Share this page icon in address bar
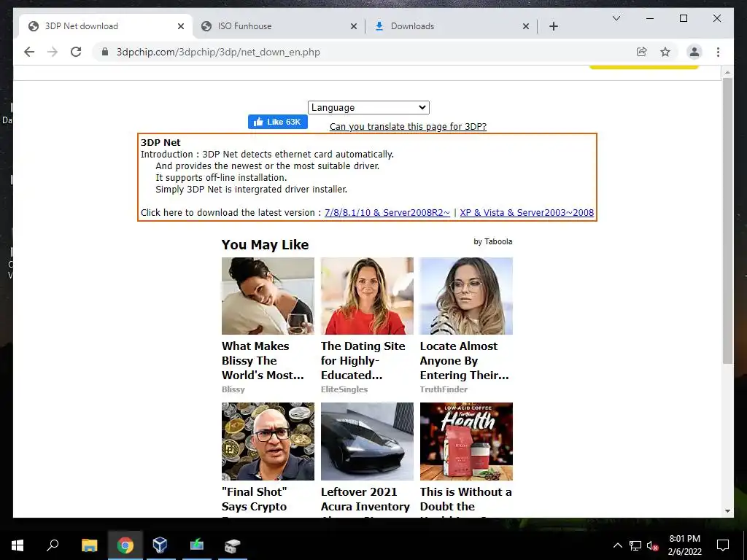Image resolution: width=747 pixels, height=560 pixels. point(642,52)
